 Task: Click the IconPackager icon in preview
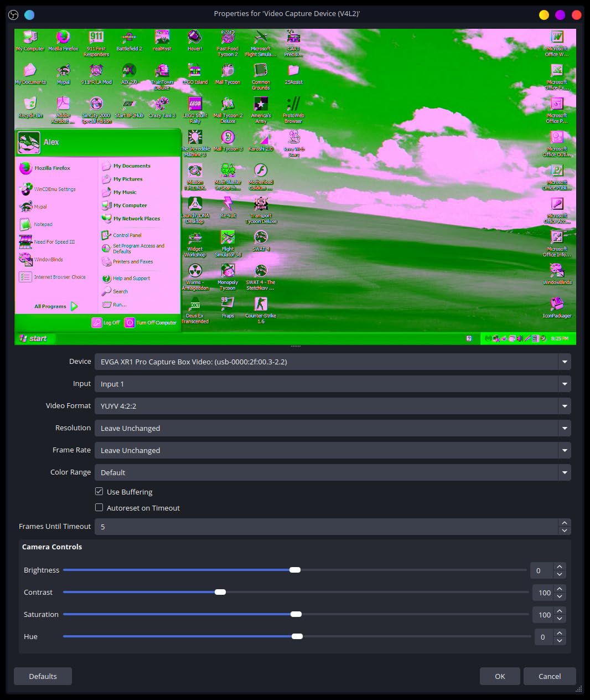coord(557,307)
